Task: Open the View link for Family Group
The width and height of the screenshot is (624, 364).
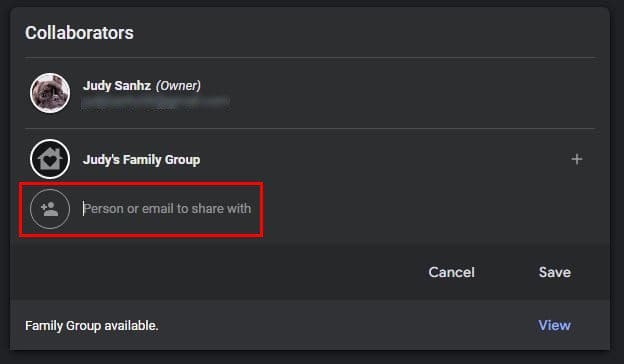Action: tap(554, 325)
